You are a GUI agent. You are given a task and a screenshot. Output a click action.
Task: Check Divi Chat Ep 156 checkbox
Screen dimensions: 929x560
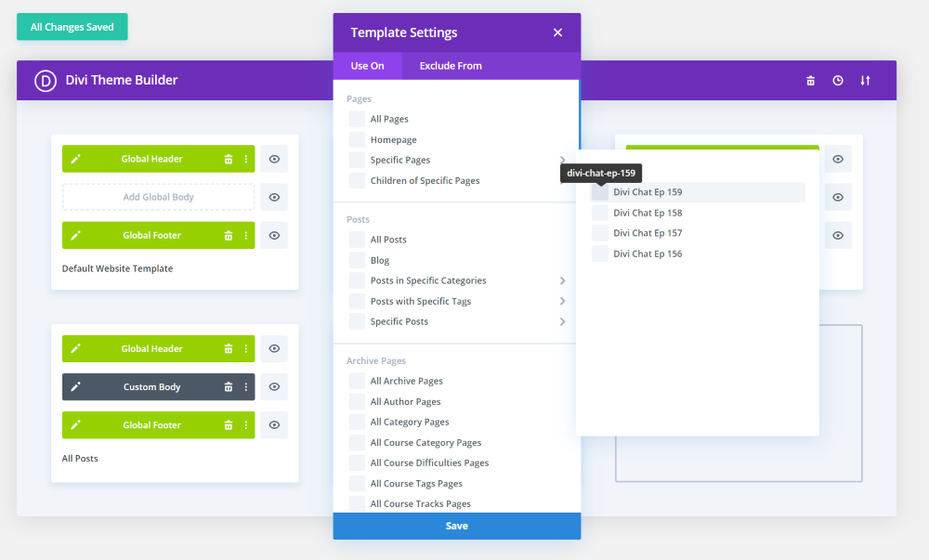coord(599,254)
